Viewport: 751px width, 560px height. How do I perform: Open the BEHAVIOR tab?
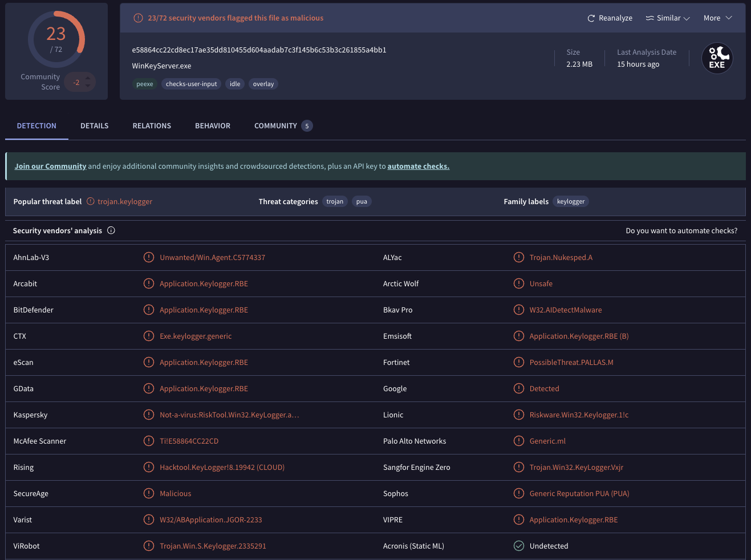pyautogui.click(x=213, y=126)
